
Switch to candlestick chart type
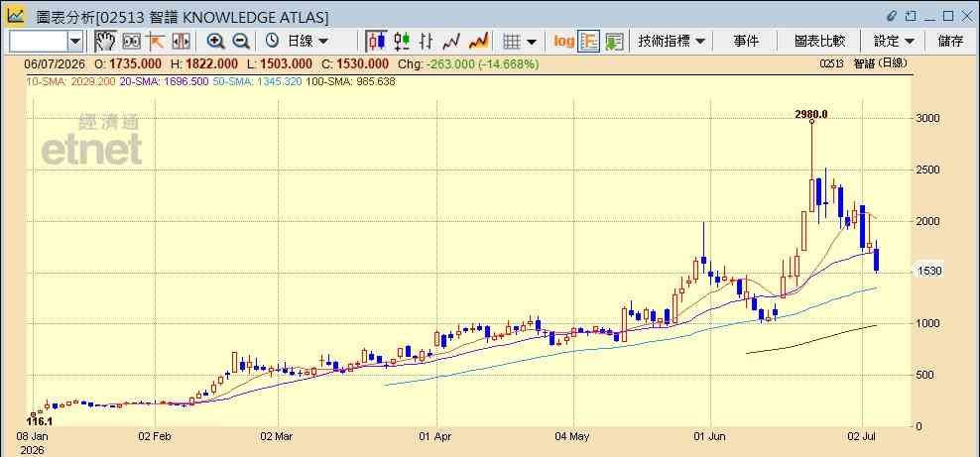[376, 42]
